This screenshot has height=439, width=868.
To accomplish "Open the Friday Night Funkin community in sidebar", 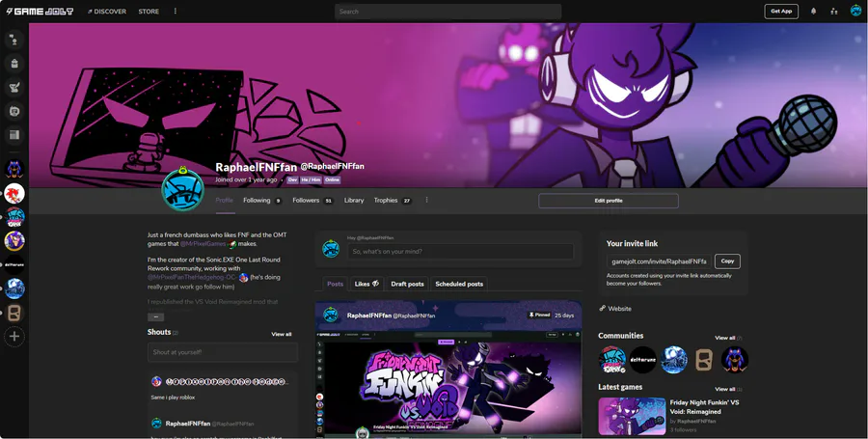I will [x=14, y=217].
